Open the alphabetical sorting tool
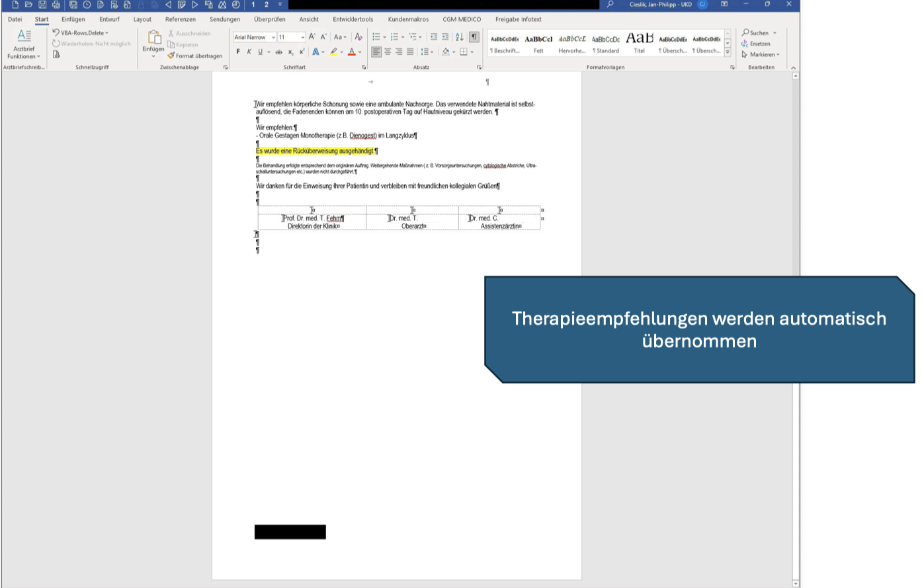The image size is (922, 588). click(458, 37)
